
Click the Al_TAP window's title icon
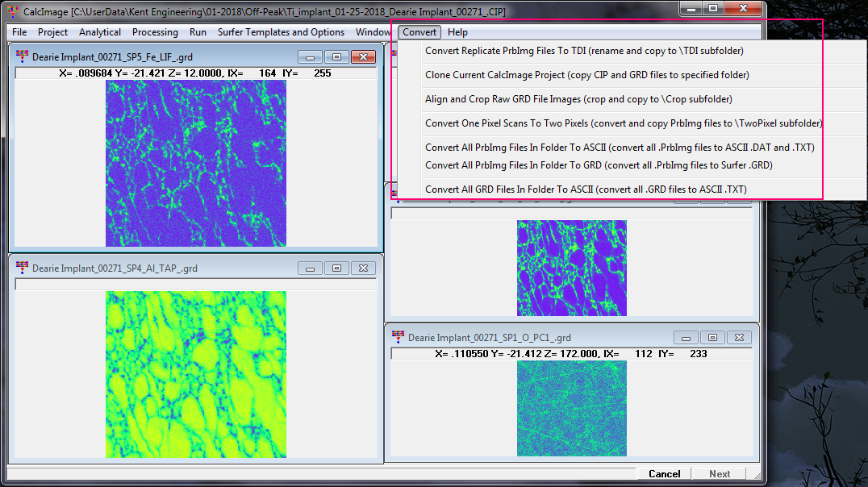click(22, 268)
